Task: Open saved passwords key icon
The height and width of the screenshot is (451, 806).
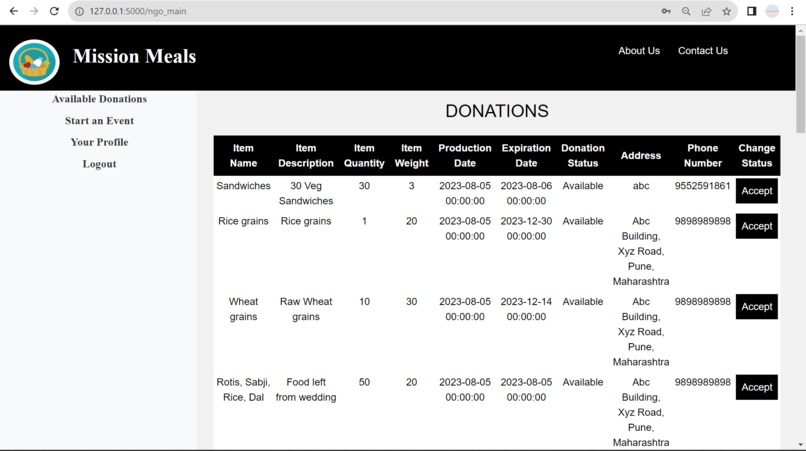Action: pyautogui.click(x=666, y=11)
